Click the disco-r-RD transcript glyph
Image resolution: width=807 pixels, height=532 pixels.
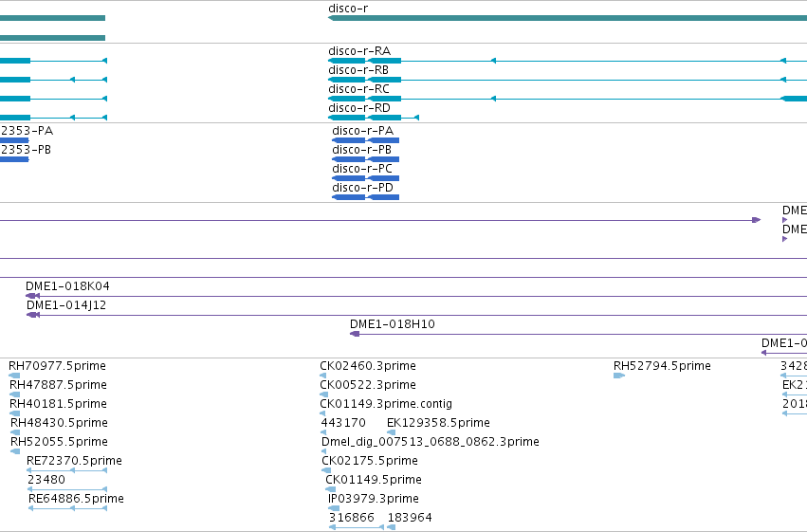[x=374, y=118]
